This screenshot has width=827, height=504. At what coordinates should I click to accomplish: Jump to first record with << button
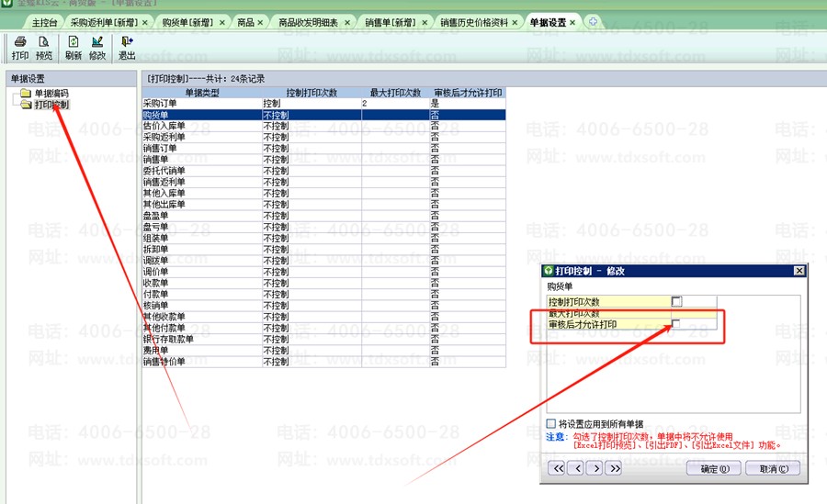[557, 468]
